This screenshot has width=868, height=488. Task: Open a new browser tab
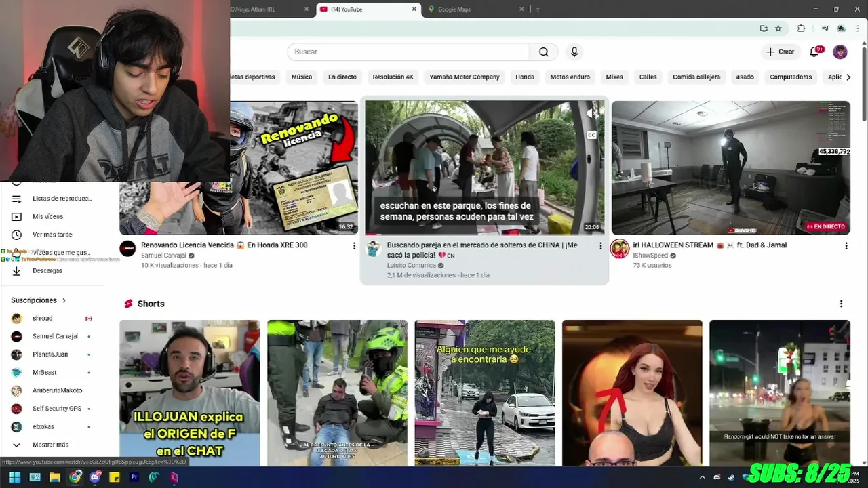(x=538, y=9)
